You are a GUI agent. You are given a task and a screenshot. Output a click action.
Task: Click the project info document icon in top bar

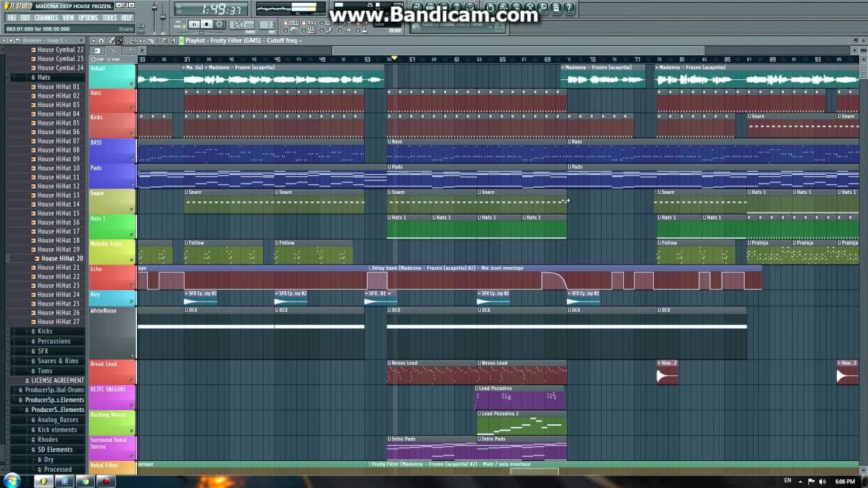[x=556, y=8]
